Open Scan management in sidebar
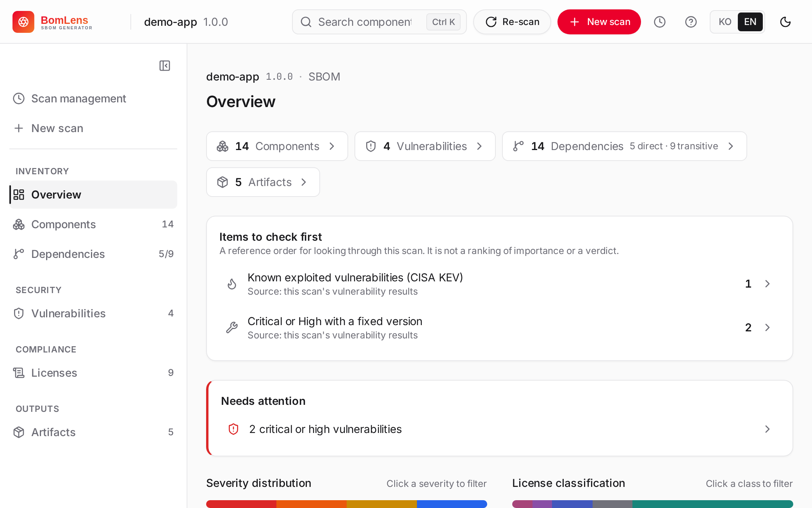 point(93,98)
